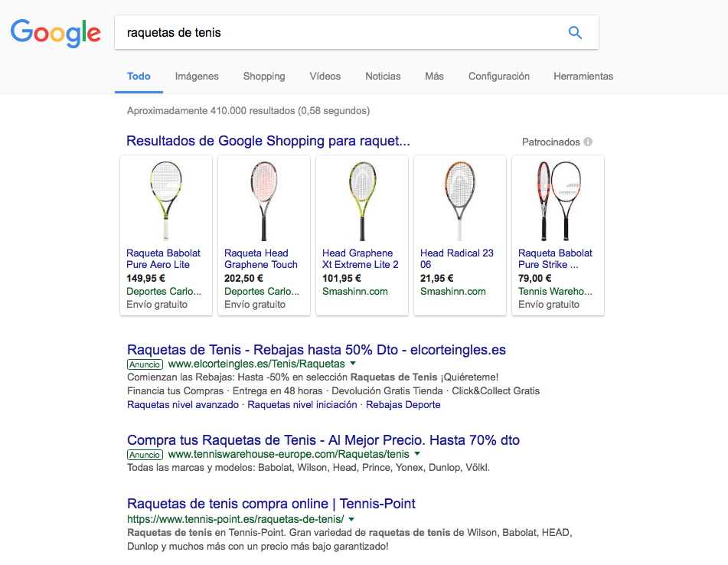Image resolution: width=728 pixels, height=565 pixels.
Task: Open Herramientas search tools
Action: coord(583,77)
